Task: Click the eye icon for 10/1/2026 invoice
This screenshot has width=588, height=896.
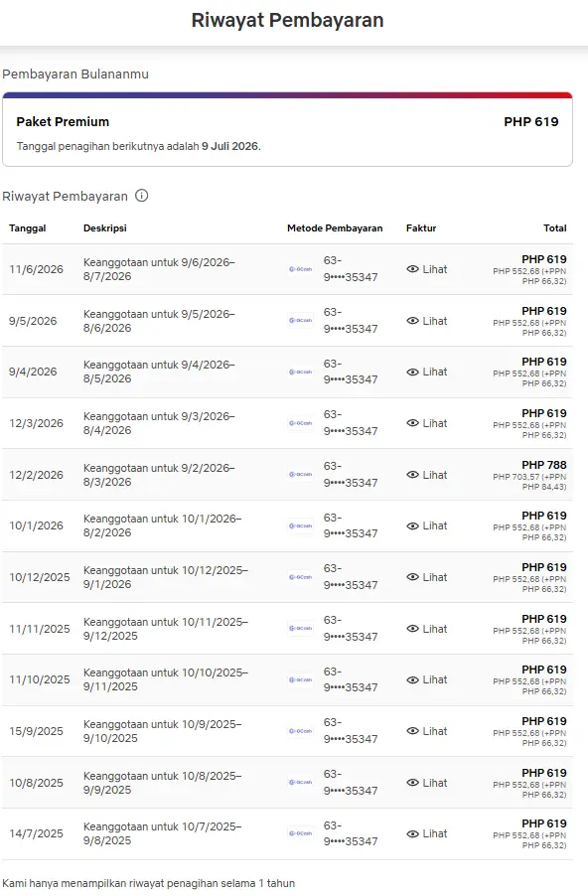Action: coord(412,525)
